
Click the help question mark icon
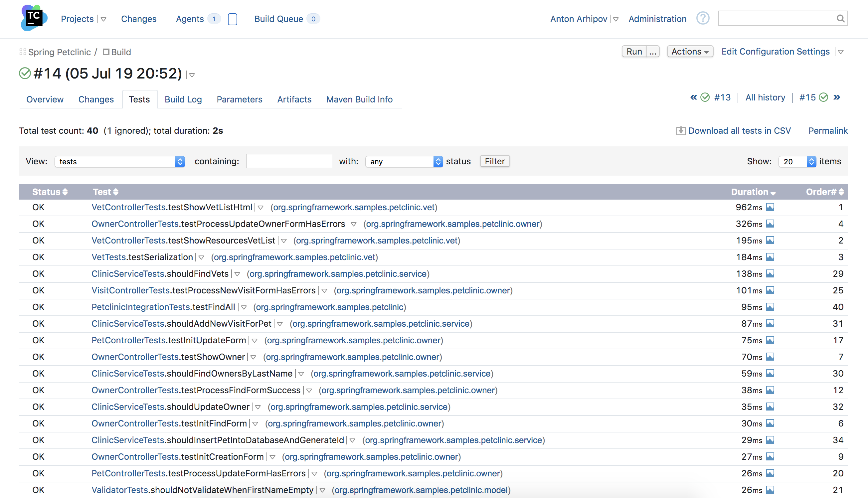coord(703,19)
